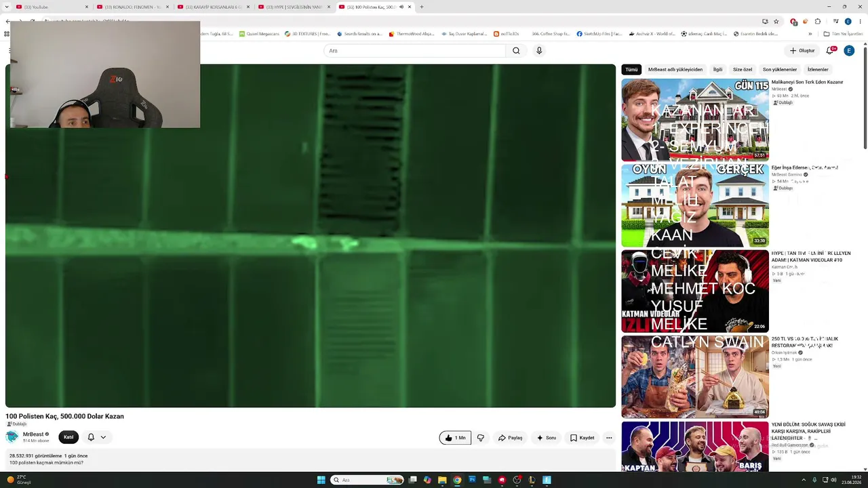Open the 40:54 restaurant video thumbnail

[x=695, y=377]
